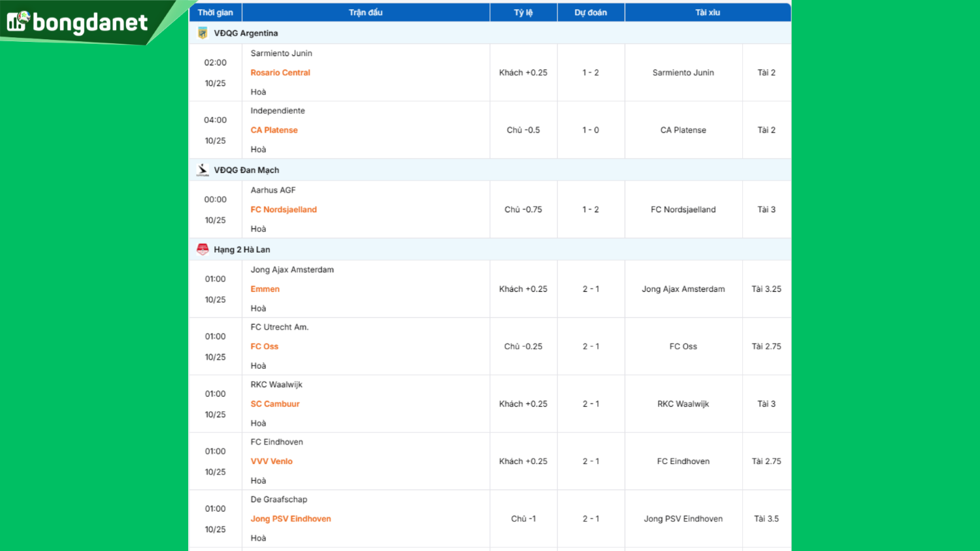Click the Tỷ lệ column header

[523, 12]
